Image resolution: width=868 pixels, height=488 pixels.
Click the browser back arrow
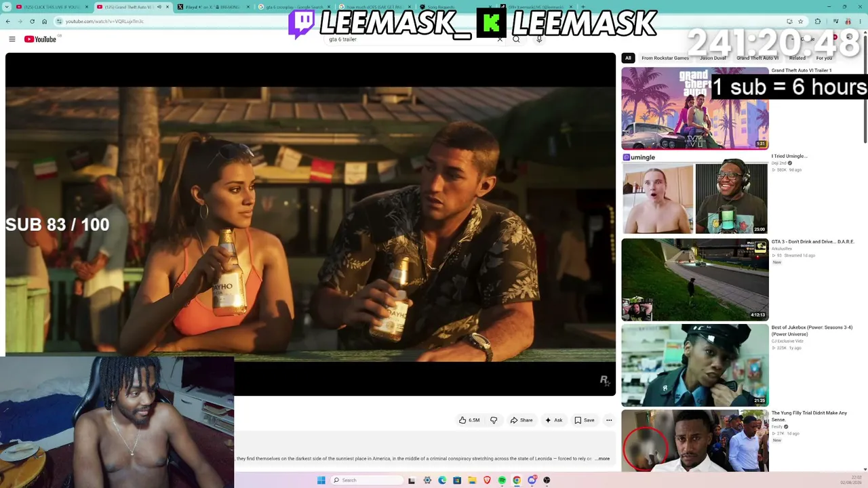8,21
